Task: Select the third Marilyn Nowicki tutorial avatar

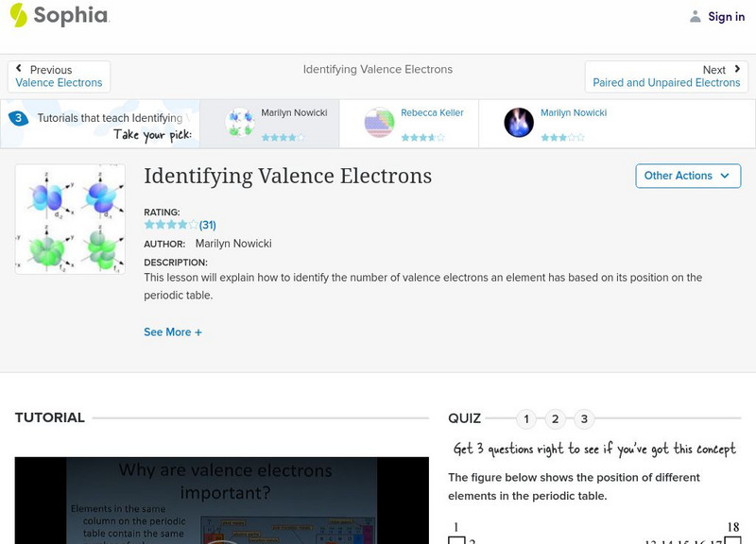Action: 518,123
